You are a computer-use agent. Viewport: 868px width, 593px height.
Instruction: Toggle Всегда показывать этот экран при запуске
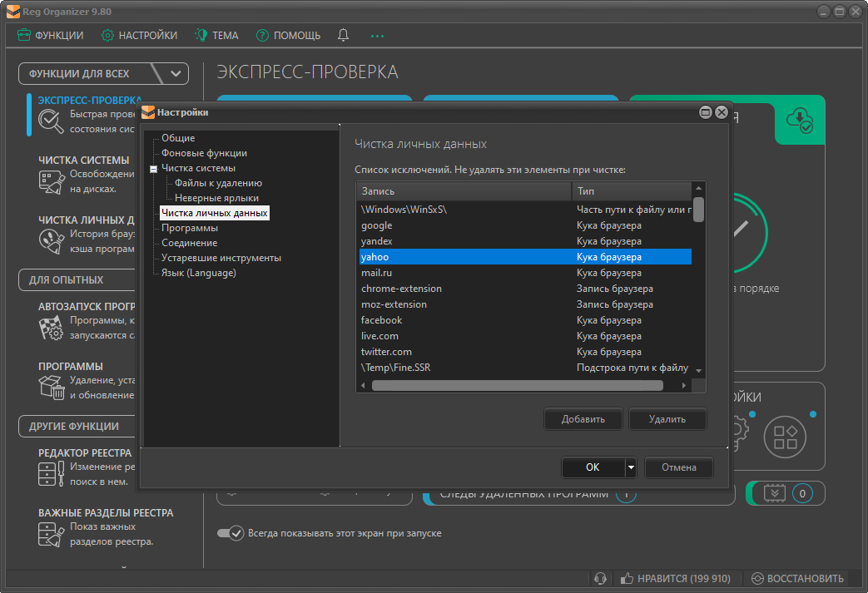[231, 533]
